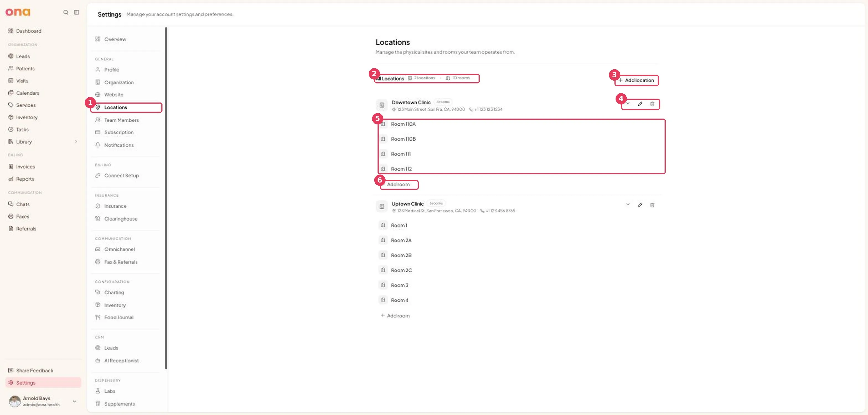Open Services in sidebar
The image size is (868, 415).
click(43, 105)
